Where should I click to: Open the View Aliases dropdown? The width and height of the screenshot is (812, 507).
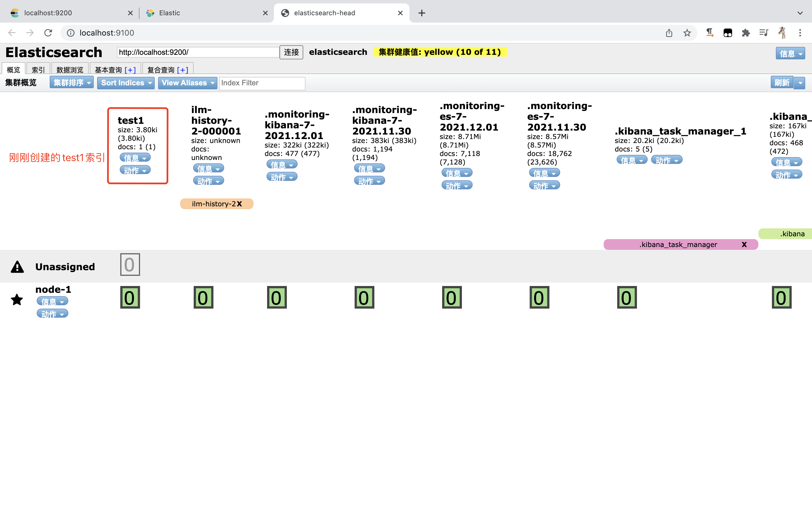[x=187, y=83]
